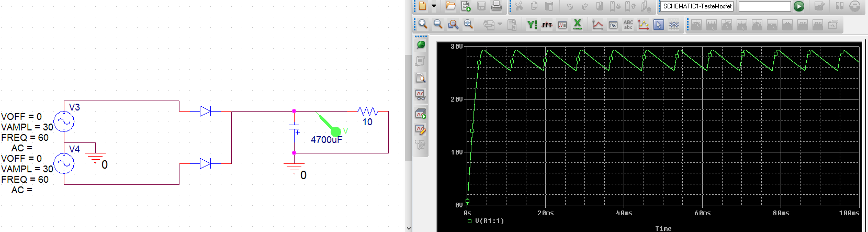The image size is (868, 232).
Task: Click the SCHEMATIC1-TesteMosfet profile field
Action: 697,6
